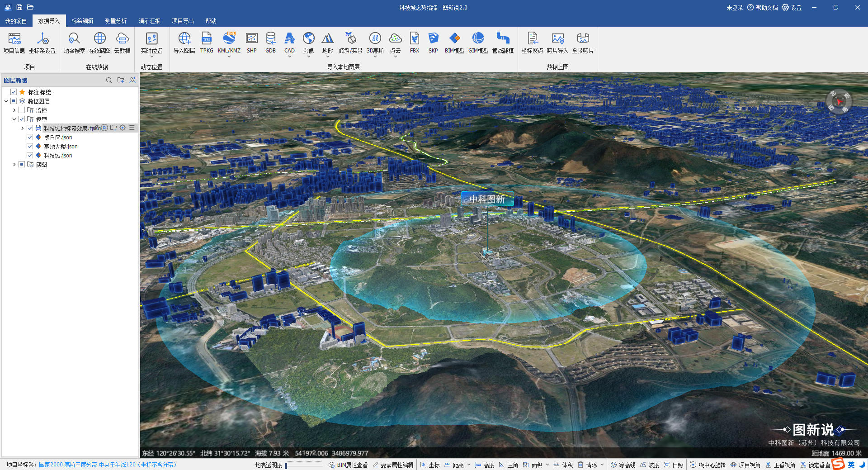Open the 管线翻模 pipeline tool
The width and height of the screenshot is (868, 470).
503,43
